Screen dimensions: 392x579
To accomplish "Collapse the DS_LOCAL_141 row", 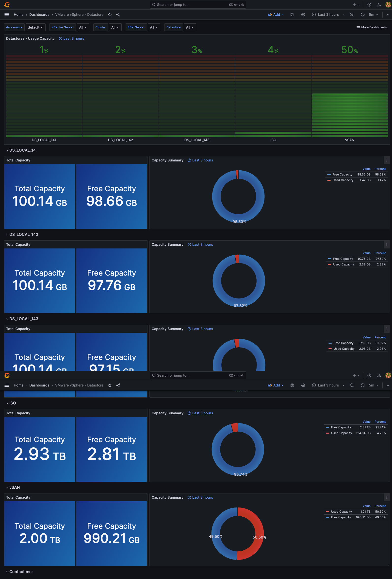I will coord(22,150).
